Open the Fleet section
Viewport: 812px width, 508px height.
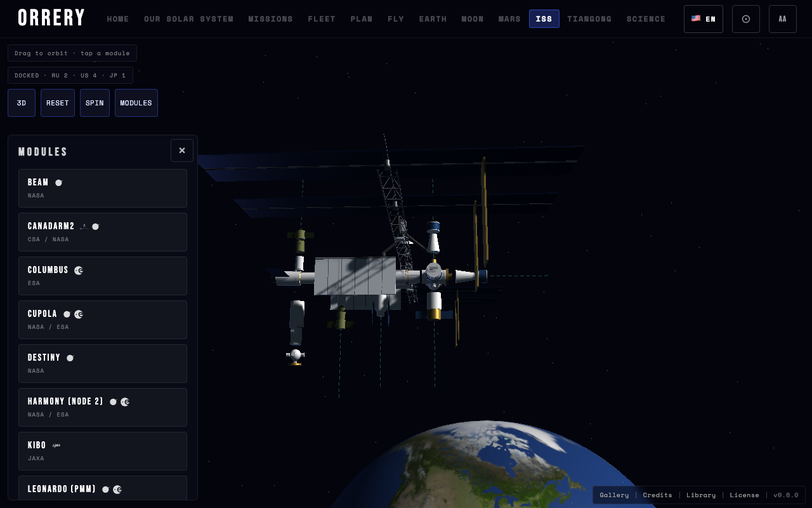[x=322, y=19]
